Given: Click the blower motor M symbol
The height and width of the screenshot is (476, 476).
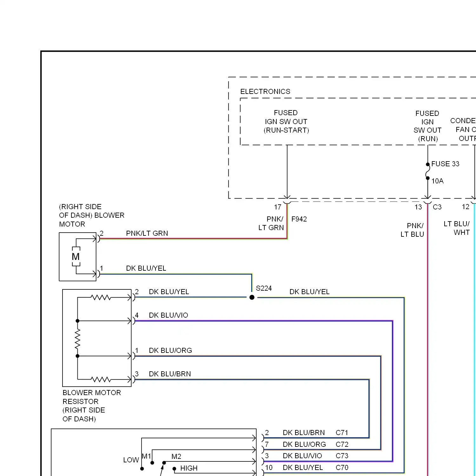Looking at the screenshot, I should [76, 256].
